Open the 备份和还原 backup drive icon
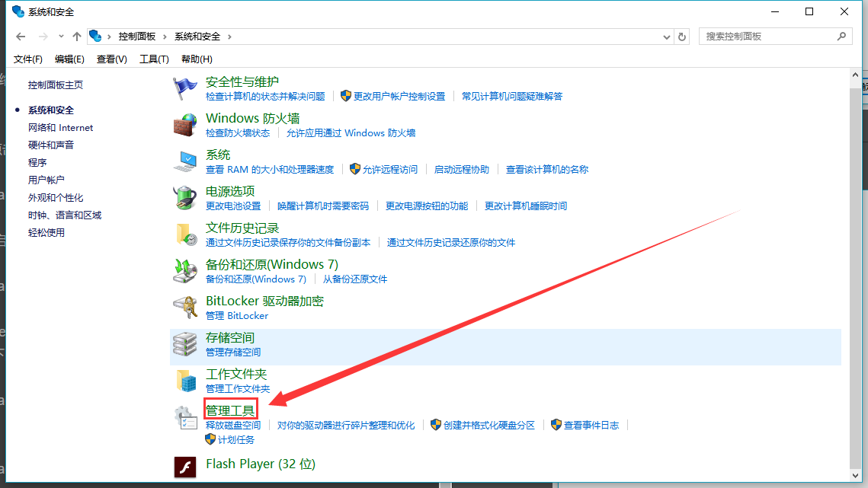Viewport: 868px width, 488px height. 184,271
